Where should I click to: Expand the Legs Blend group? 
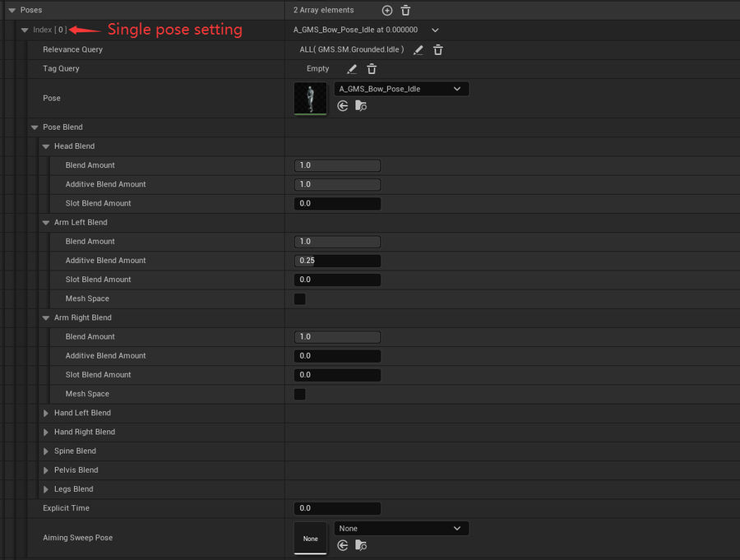coord(46,489)
